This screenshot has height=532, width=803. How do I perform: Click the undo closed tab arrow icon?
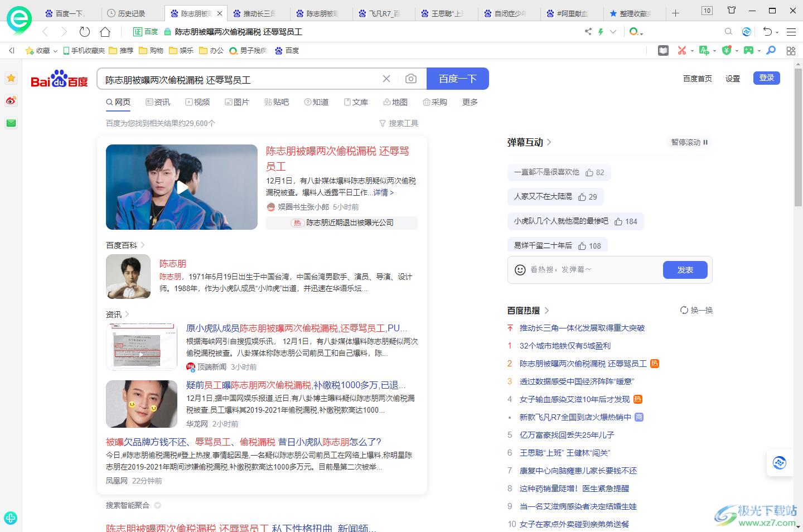(x=768, y=32)
